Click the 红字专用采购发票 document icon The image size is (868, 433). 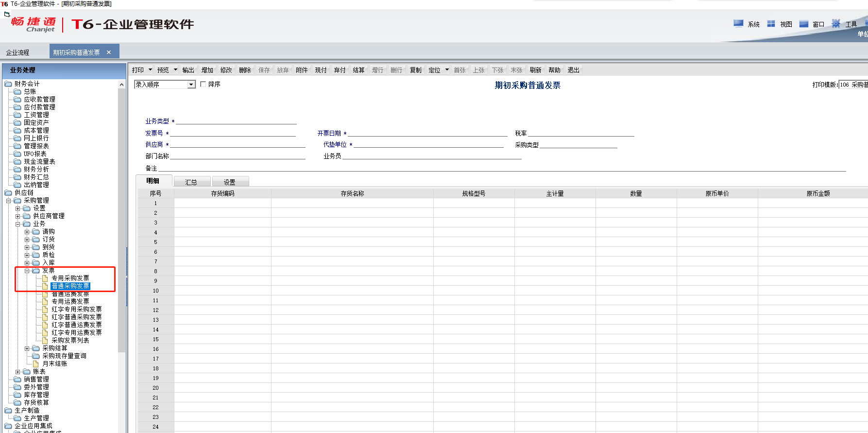tap(45, 309)
